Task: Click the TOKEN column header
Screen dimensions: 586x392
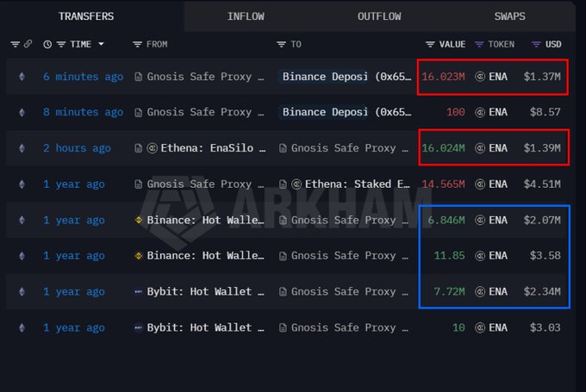Action: (501, 44)
